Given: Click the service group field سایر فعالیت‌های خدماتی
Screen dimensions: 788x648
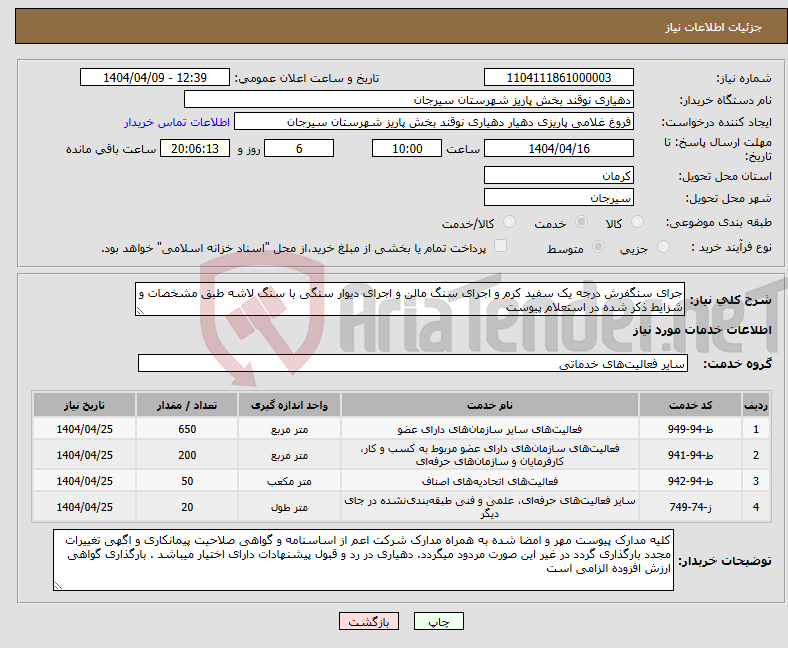Looking at the screenshot, I should click(x=413, y=363).
